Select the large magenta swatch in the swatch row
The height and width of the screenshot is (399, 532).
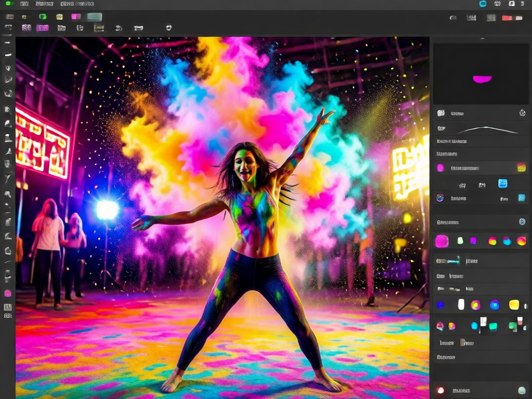(x=442, y=241)
